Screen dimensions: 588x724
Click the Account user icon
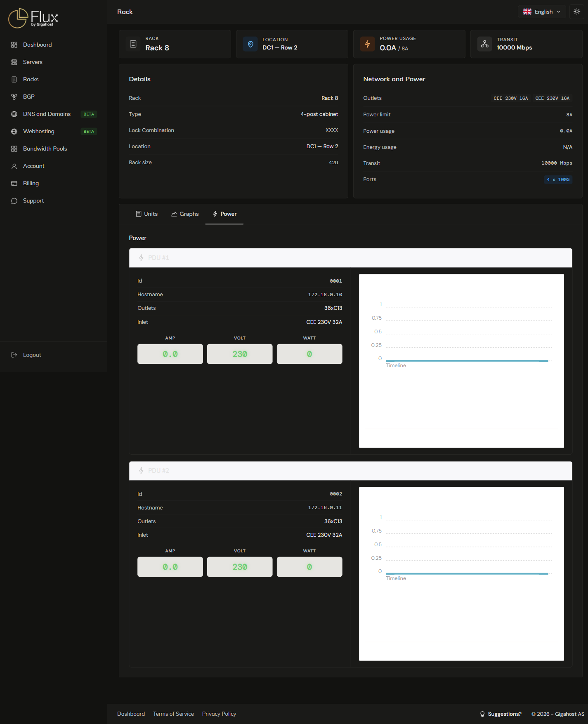pyautogui.click(x=14, y=166)
